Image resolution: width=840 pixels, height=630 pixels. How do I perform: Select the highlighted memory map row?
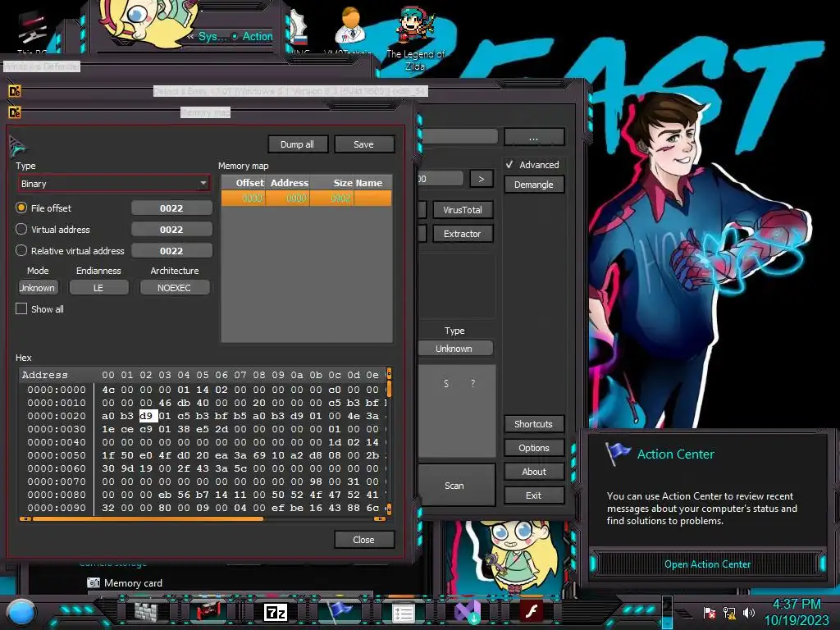point(307,199)
